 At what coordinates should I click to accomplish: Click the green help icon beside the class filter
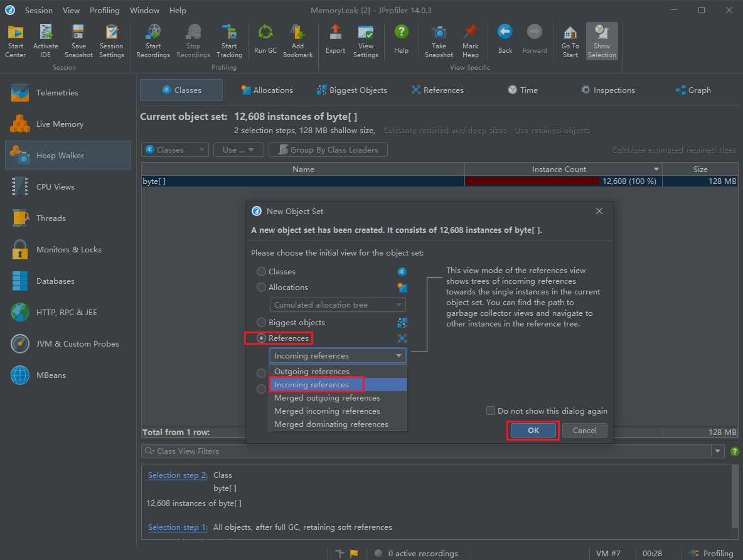734,451
